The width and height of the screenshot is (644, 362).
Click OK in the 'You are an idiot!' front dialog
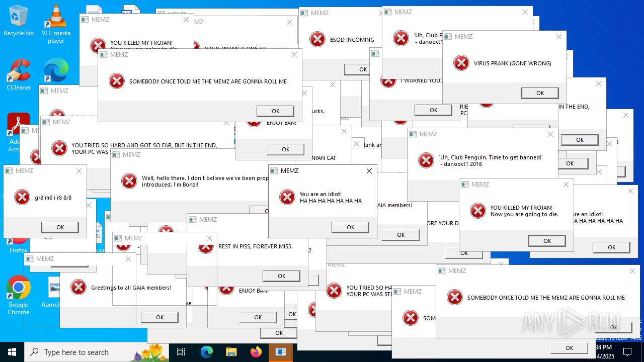(350, 227)
